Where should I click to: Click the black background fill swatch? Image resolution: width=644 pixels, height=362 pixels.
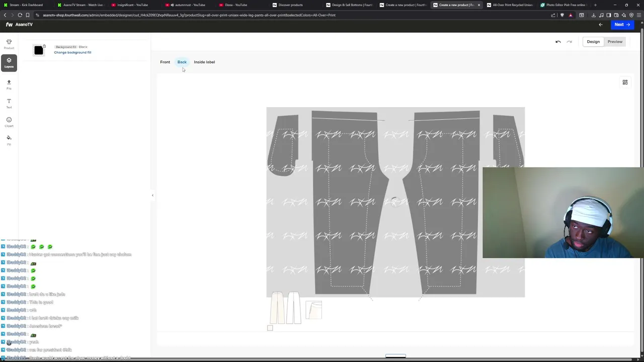click(x=39, y=50)
